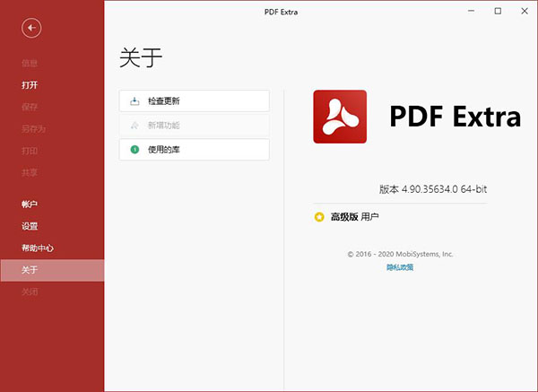The width and height of the screenshot is (538, 392).
Task: Open the 信息 menu item
Action: (30, 63)
